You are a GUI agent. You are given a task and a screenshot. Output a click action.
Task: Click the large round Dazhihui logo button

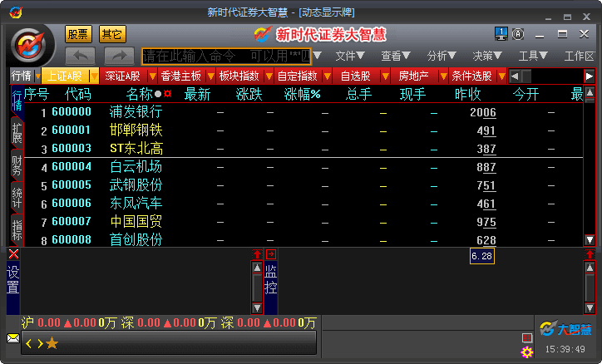pos(28,46)
